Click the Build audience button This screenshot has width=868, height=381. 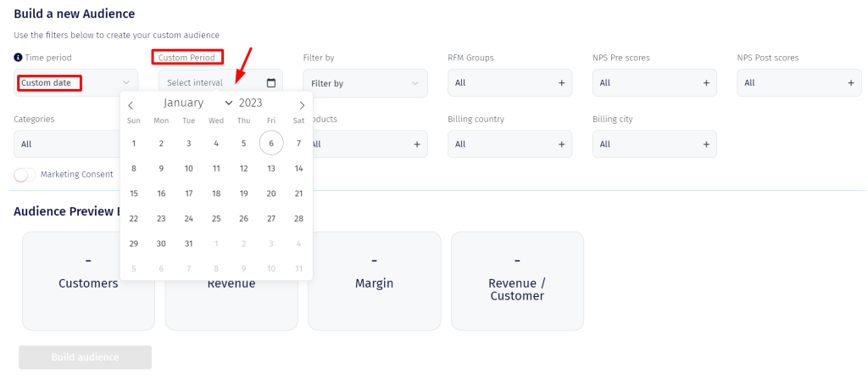click(x=85, y=357)
